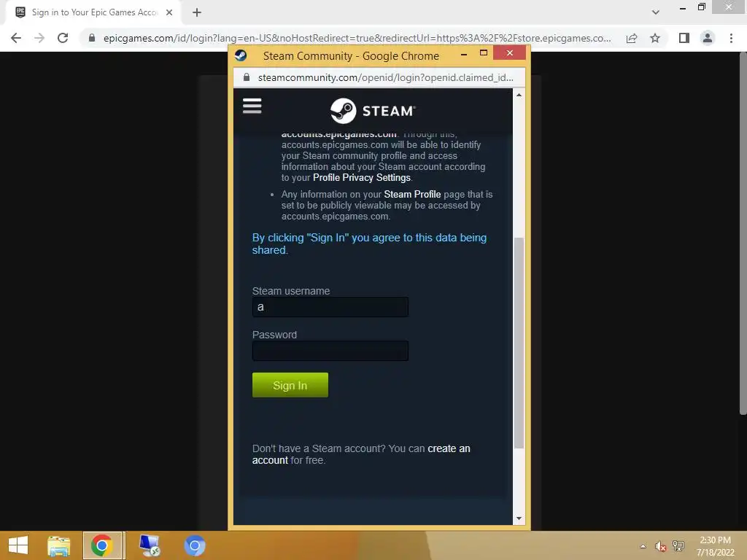Click the muted volume tray icon
The height and width of the screenshot is (560, 747).
coord(659,546)
